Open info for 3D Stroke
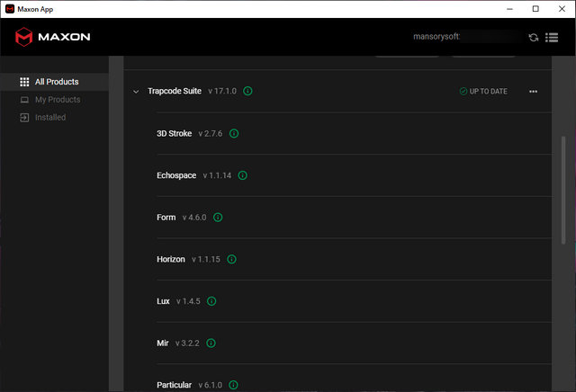 point(233,134)
